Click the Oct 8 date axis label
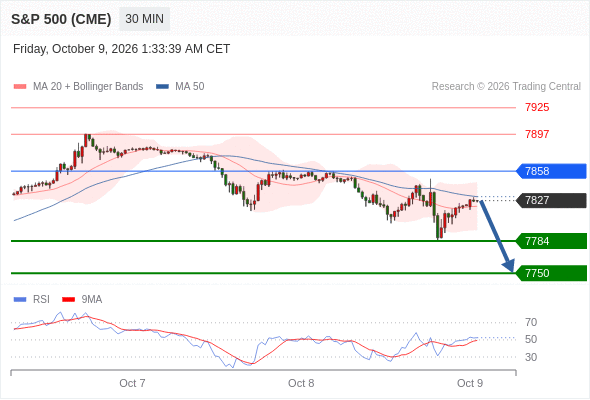This screenshot has height=400, width=590. pos(301,383)
